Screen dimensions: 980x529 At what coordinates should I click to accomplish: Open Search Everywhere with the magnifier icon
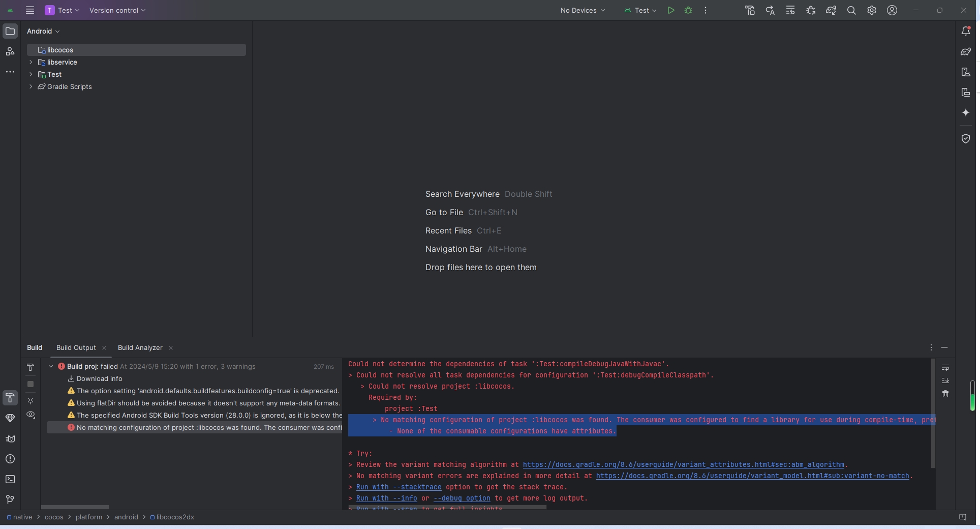[851, 10]
